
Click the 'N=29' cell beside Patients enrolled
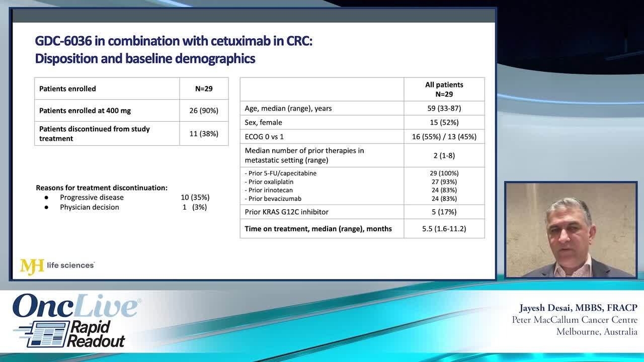click(204, 88)
